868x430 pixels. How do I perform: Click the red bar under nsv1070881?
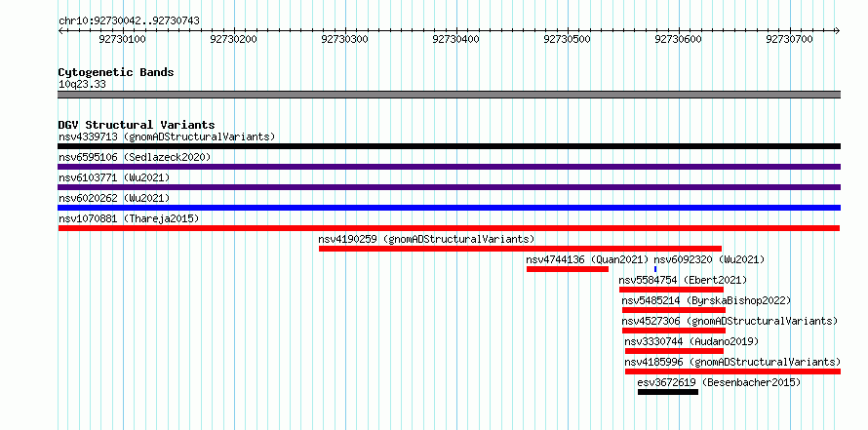[449, 228]
